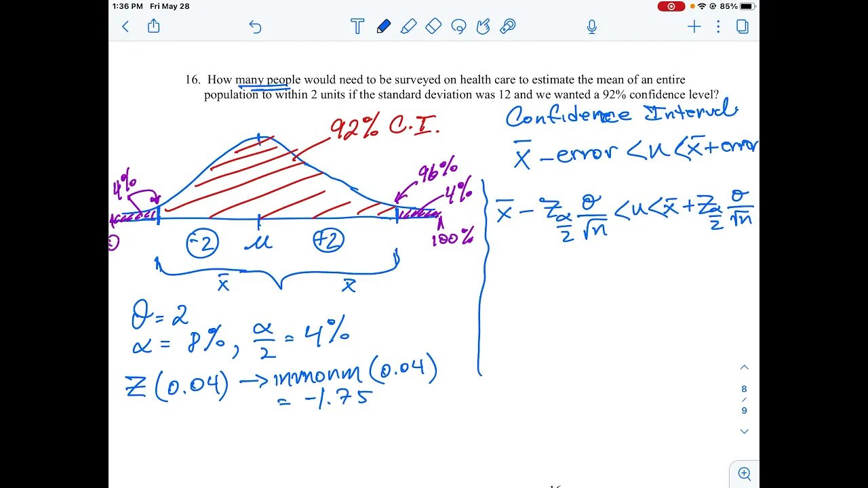Tap the battery 85% indicator
The width and height of the screenshot is (868, 488).
737,6
